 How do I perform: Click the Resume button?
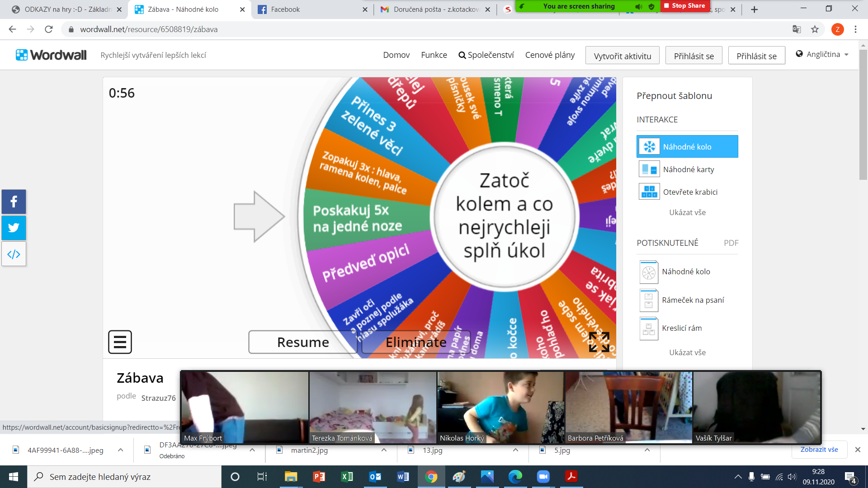pyautogui.click(x=302, y=342)
